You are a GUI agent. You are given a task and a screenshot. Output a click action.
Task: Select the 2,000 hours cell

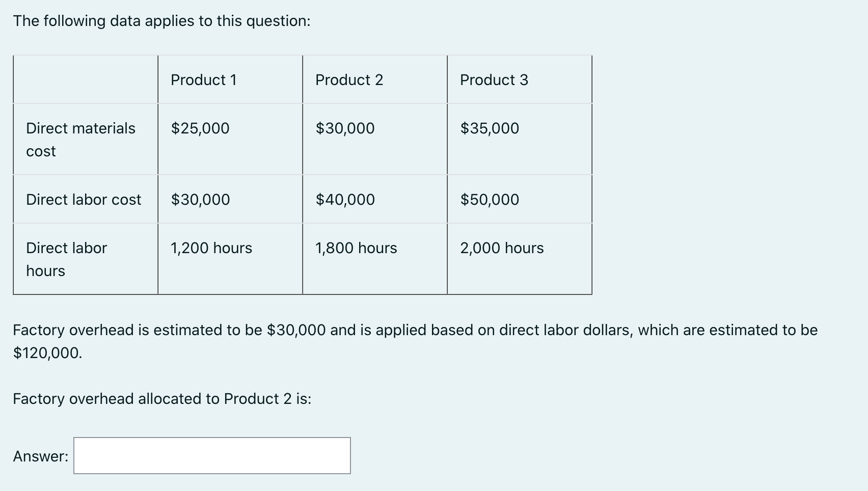tap(501, 248)
